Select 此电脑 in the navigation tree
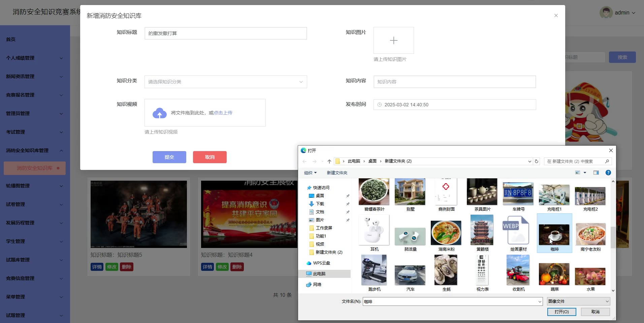 tap(319, 274)
